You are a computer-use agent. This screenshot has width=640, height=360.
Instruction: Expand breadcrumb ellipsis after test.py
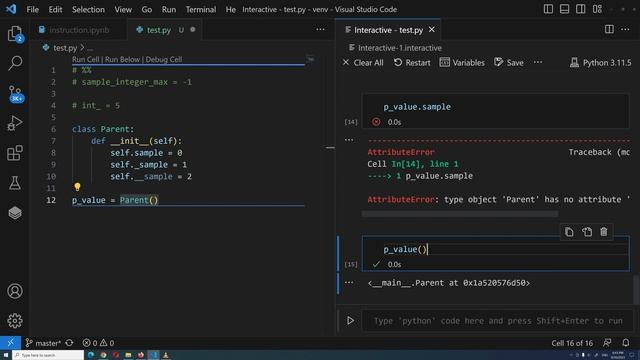pos(90,48)
